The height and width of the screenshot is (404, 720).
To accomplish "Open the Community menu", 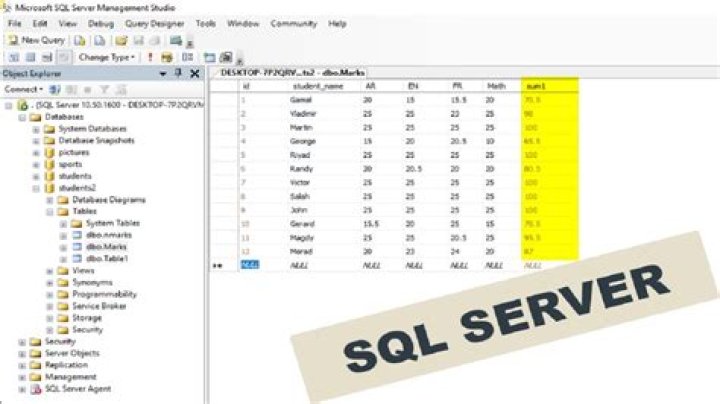I will tap(293, 23).
